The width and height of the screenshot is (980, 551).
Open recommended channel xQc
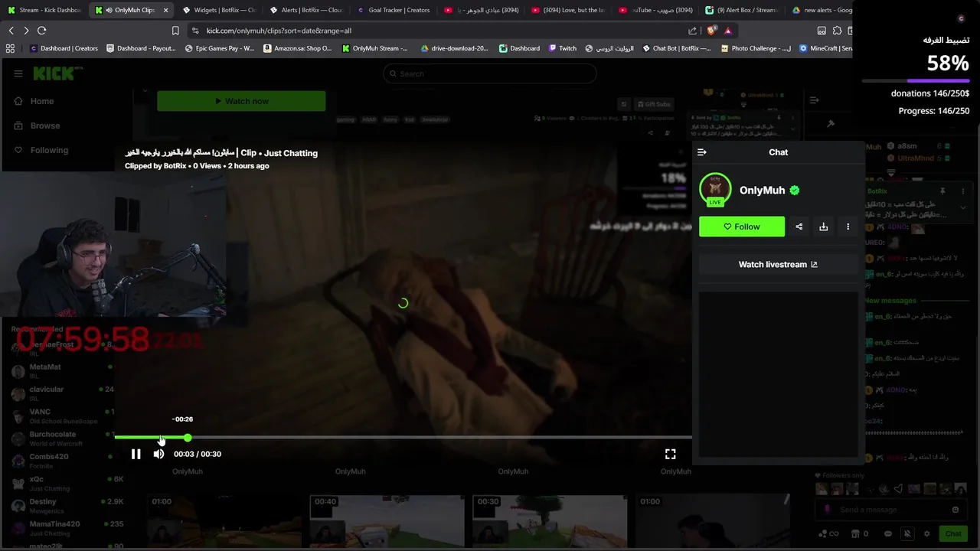pyautogui.click(x=61, y=483)
